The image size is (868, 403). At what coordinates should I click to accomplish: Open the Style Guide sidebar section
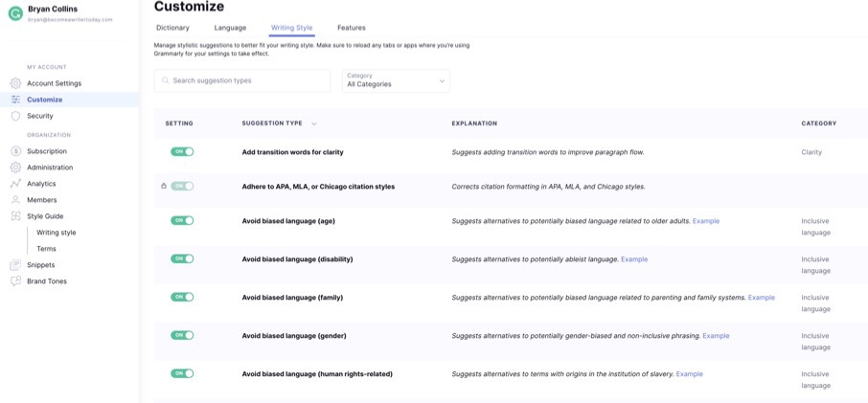[x=44, y=216]
